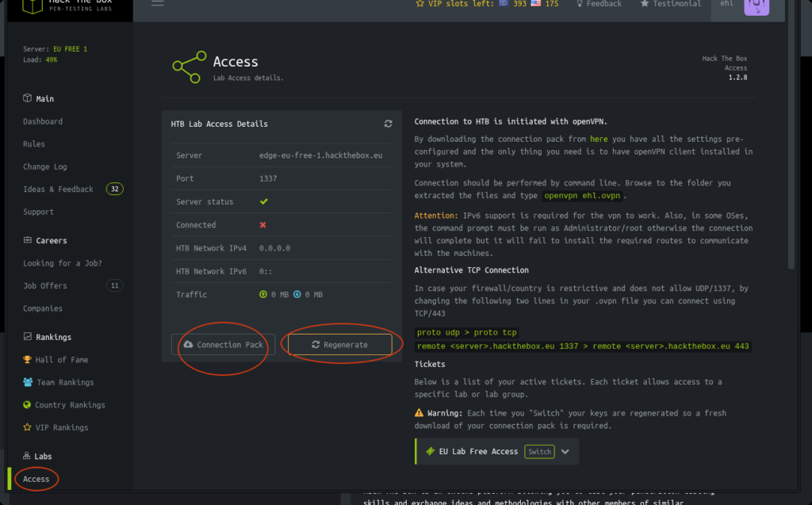Open Testimonial from the top bar
Image resolution: width=812 pixels, height=505 pixels.
[x=671, y=4]
